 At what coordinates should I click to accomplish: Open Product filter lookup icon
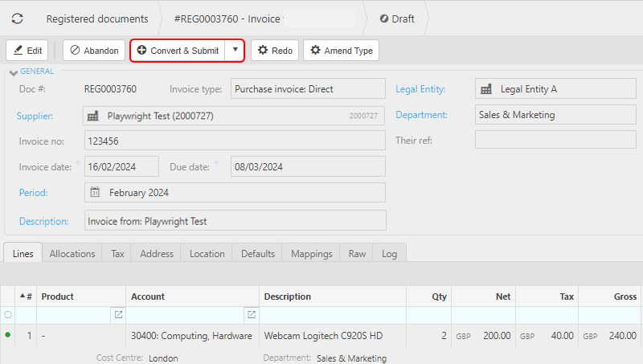118,315
